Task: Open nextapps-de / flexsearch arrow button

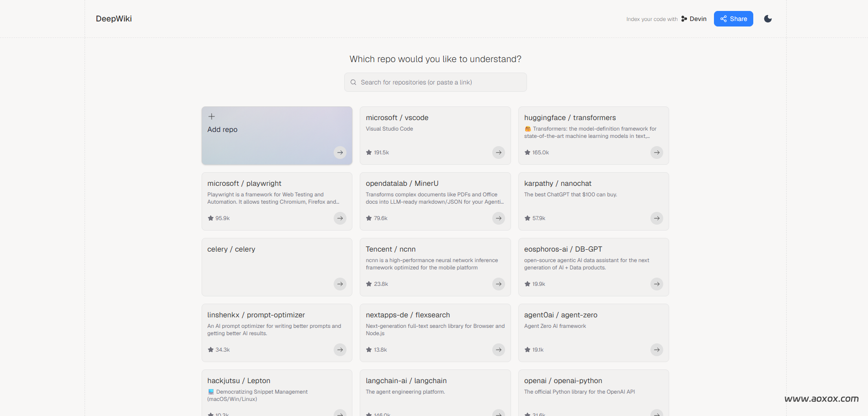Action: click(x=499, y=350)
